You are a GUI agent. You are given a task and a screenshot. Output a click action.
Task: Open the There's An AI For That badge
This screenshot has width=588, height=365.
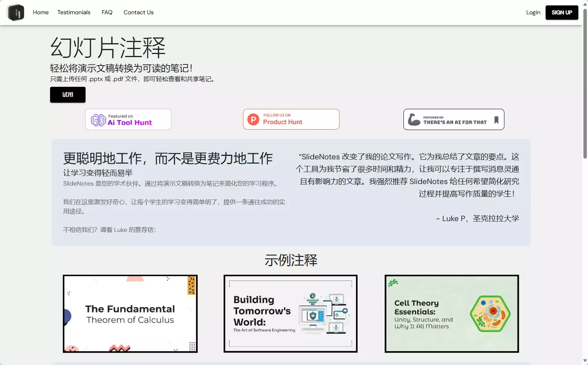pyautogui.click(x=454, y=120)
